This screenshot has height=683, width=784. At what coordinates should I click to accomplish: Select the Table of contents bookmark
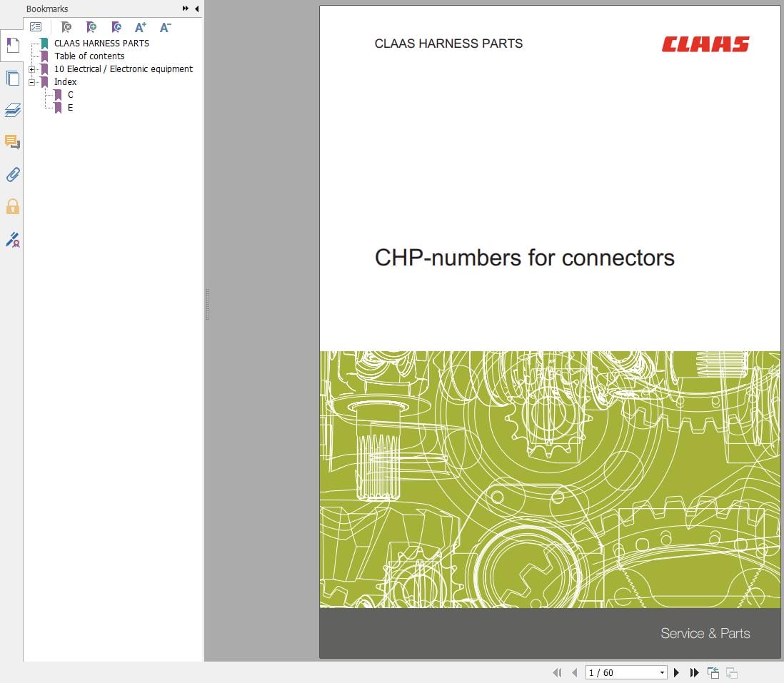(x=89, y=56)
